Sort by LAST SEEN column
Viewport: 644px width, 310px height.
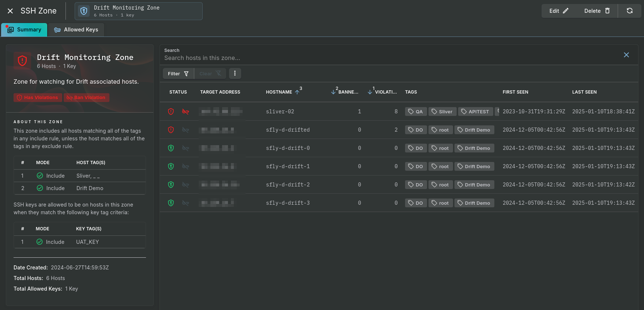584,92
